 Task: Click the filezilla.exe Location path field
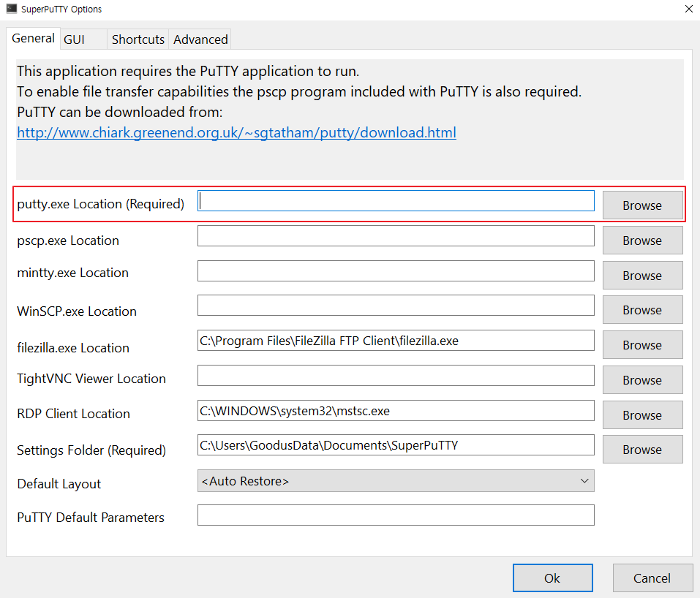click(x=396, y=341)
